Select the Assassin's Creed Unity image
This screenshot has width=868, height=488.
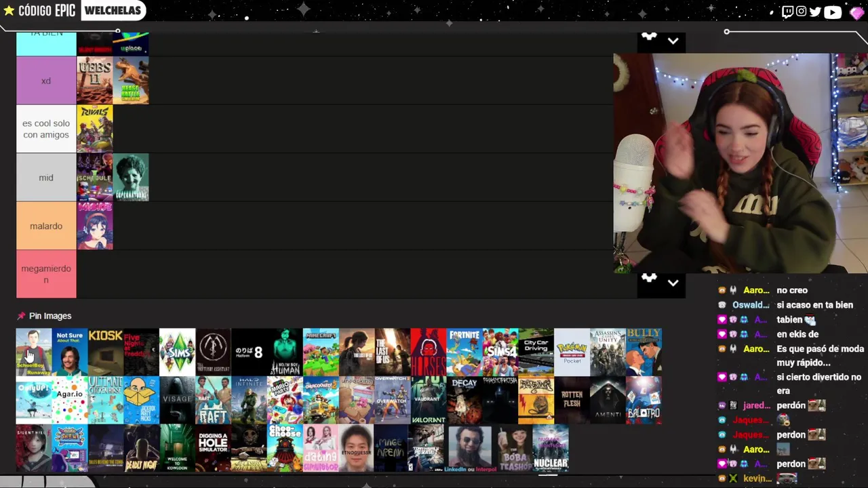click(x=608, y=352)
